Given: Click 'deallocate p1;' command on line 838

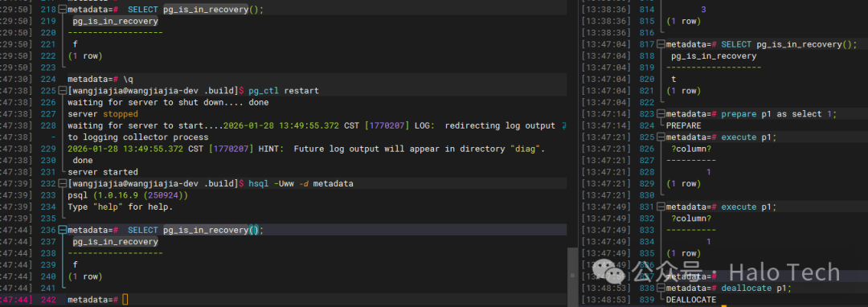Looking at the screenshot, I should pyautogui.click(x=757, y=289).
